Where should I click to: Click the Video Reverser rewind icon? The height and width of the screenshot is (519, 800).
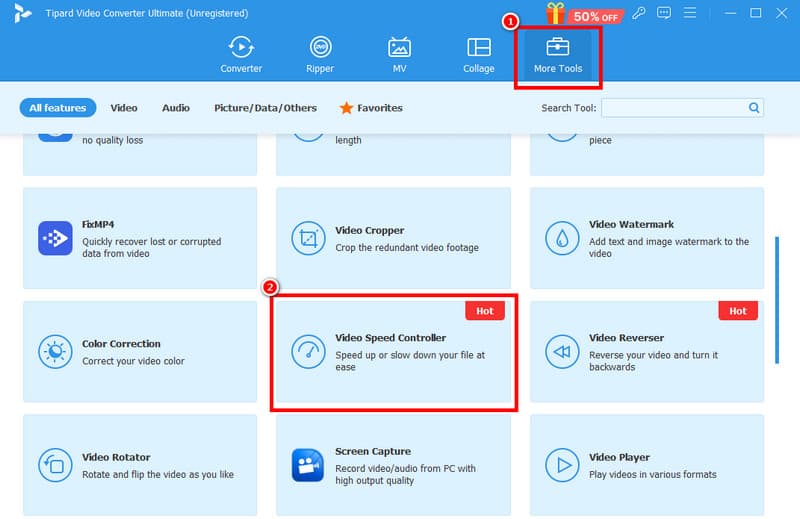pos(562,352)
